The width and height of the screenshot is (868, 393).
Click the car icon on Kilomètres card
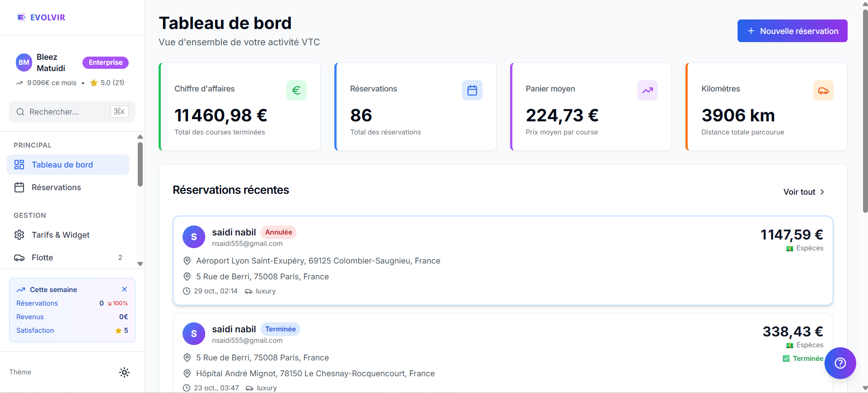(823, 91)
